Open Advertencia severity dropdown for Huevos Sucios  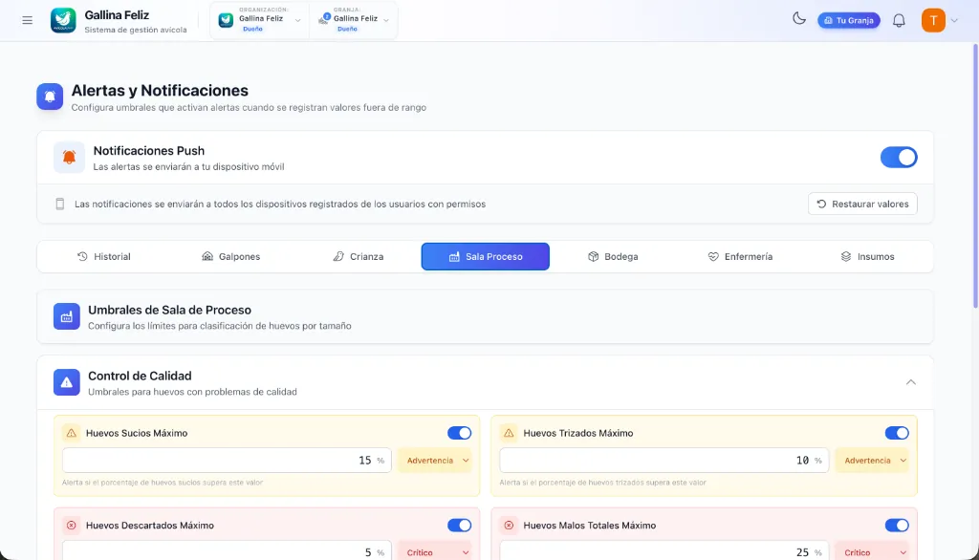click(x=435, y=460)
